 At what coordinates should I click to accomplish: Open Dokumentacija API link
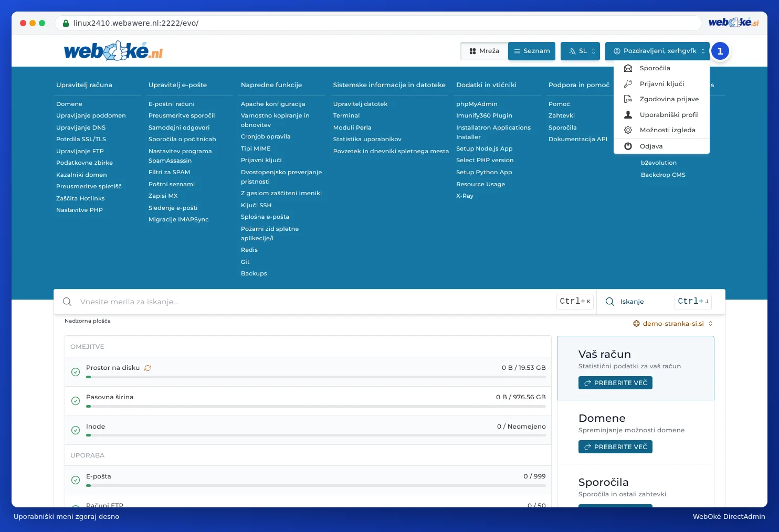[578, 139]
